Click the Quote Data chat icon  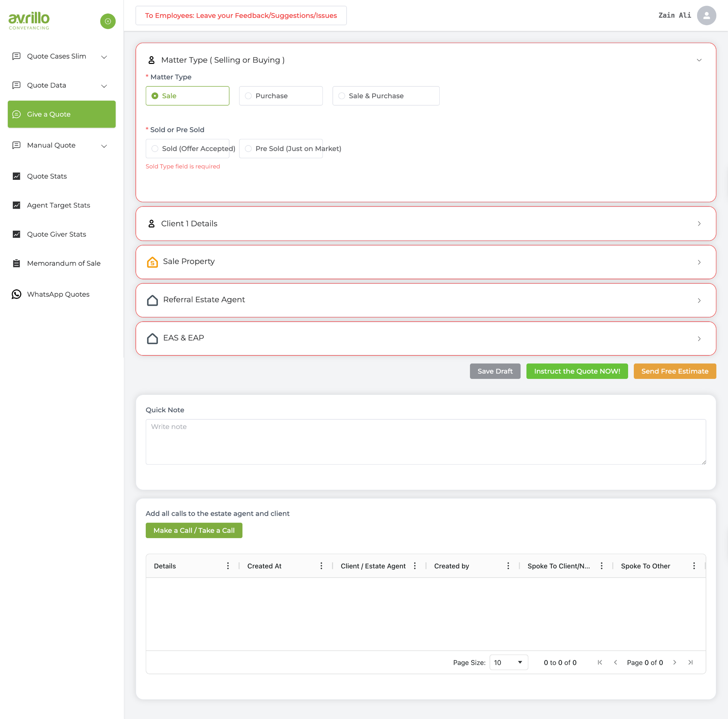point(16,85)
